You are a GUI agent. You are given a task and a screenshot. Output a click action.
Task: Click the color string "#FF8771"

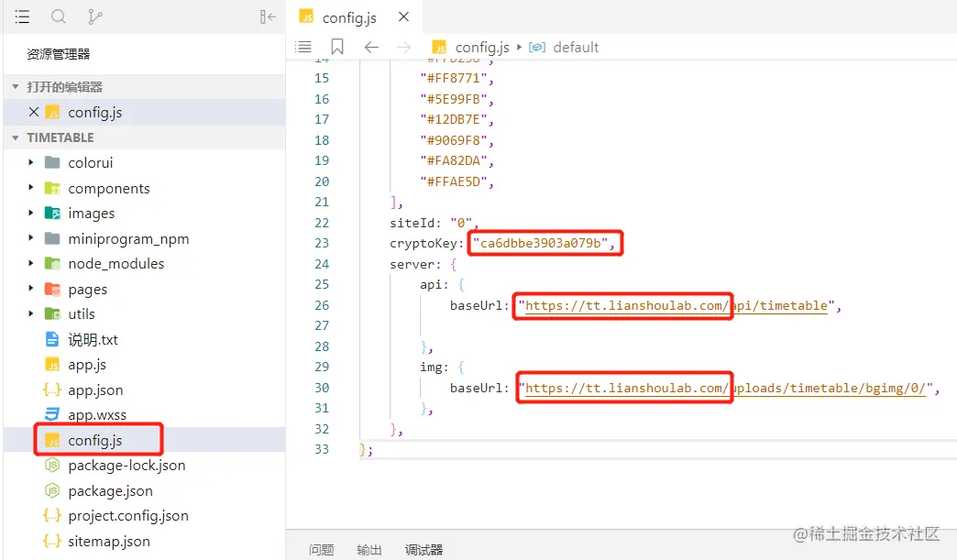pos(454,79)
